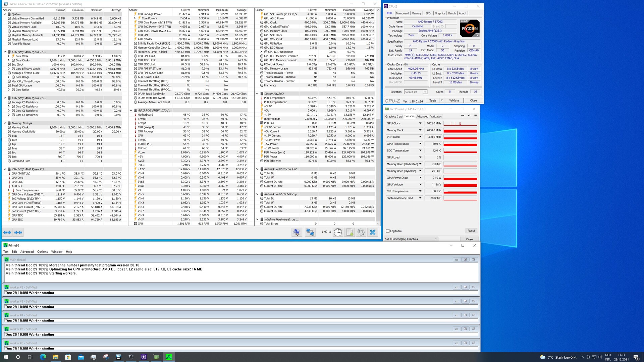This screenshot has width=644, height=362.
Task: Click GPU Clock history graph in GPU-Z
Action: point(460,123)
